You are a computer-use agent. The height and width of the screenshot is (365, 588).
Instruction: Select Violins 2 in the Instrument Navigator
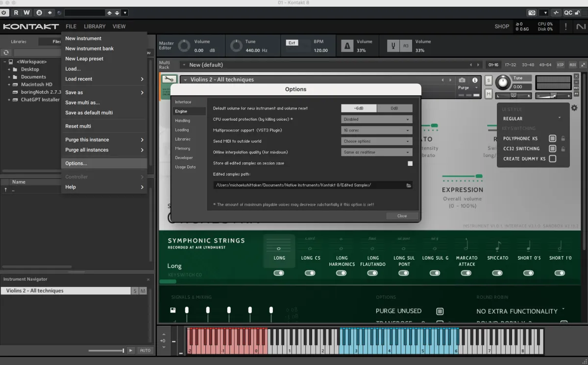coord(66,291)
